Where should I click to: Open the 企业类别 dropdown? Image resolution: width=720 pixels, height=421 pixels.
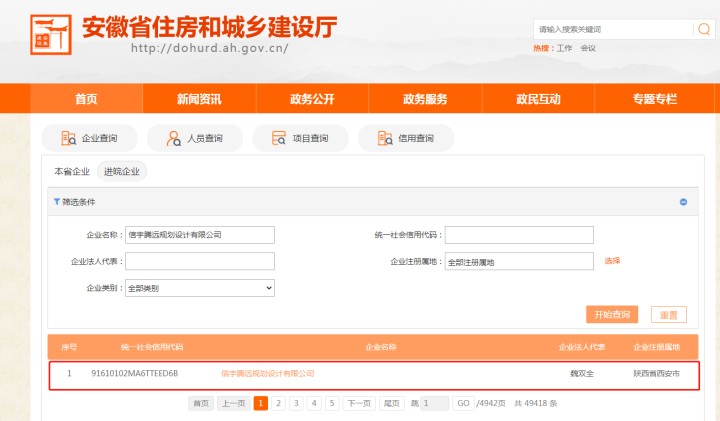pos(200,288)
